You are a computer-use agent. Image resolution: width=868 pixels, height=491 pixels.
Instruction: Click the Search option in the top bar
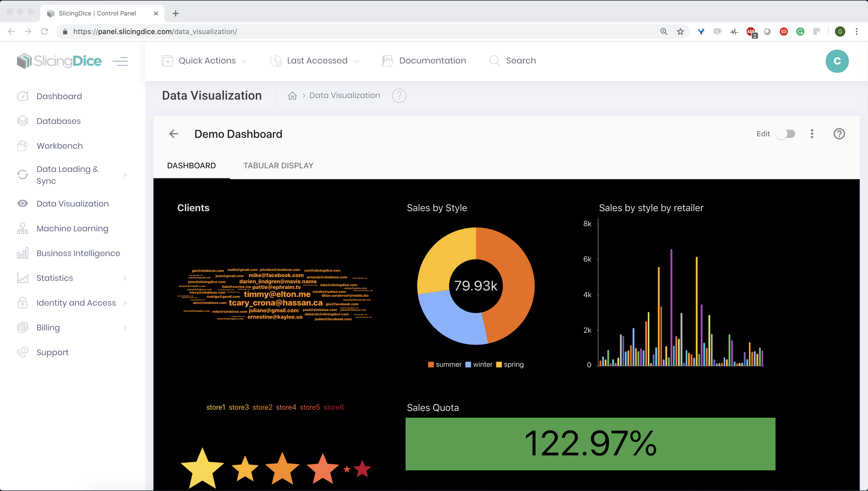coord(521,61)
